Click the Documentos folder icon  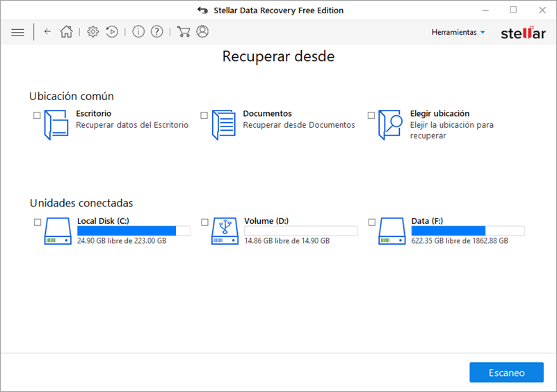tap(223, 124)
